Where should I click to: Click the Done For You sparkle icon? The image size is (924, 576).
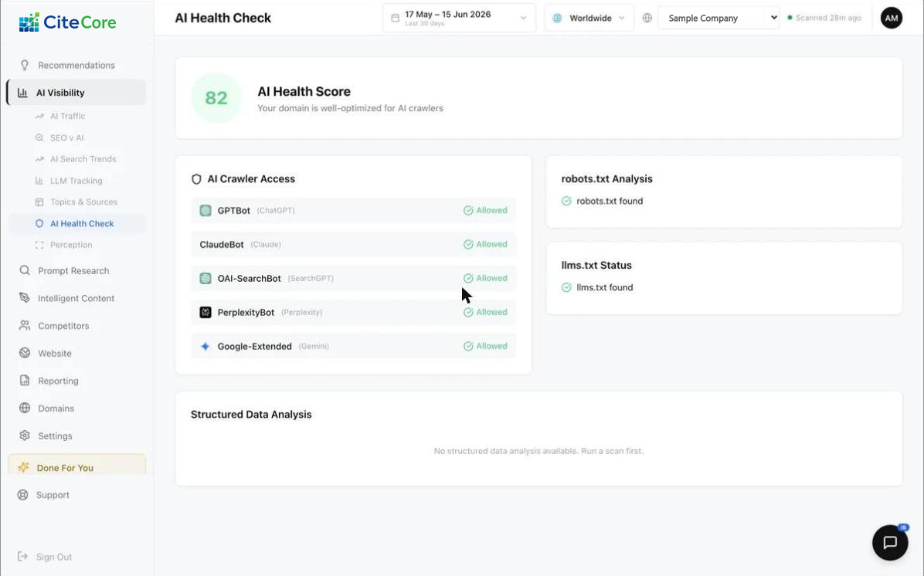pyautogui.click(x=23, y=468)
